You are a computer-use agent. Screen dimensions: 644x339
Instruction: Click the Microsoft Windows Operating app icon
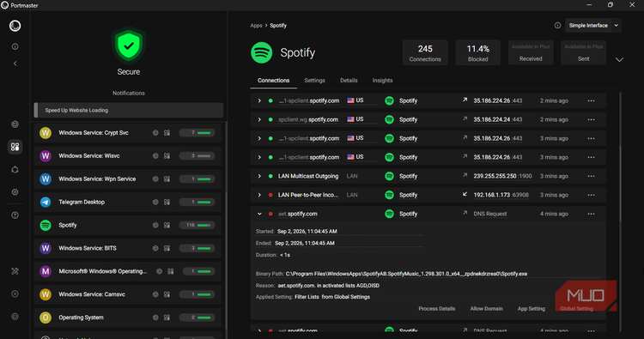tap(46, 271)
